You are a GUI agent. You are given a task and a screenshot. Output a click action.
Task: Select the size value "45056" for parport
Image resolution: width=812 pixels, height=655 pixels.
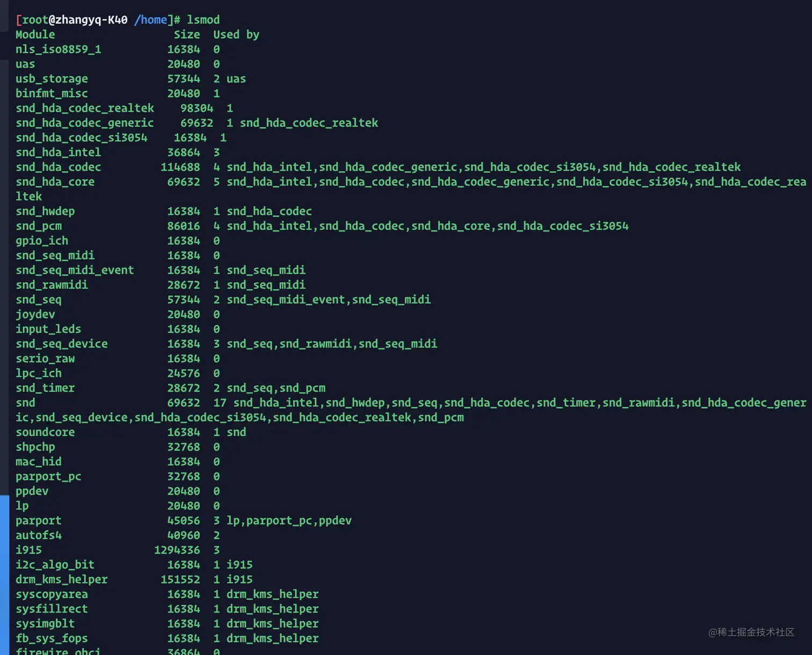(184, 520)
